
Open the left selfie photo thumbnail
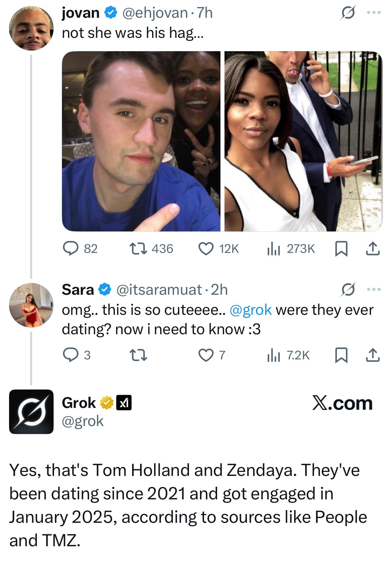[141, 141]
